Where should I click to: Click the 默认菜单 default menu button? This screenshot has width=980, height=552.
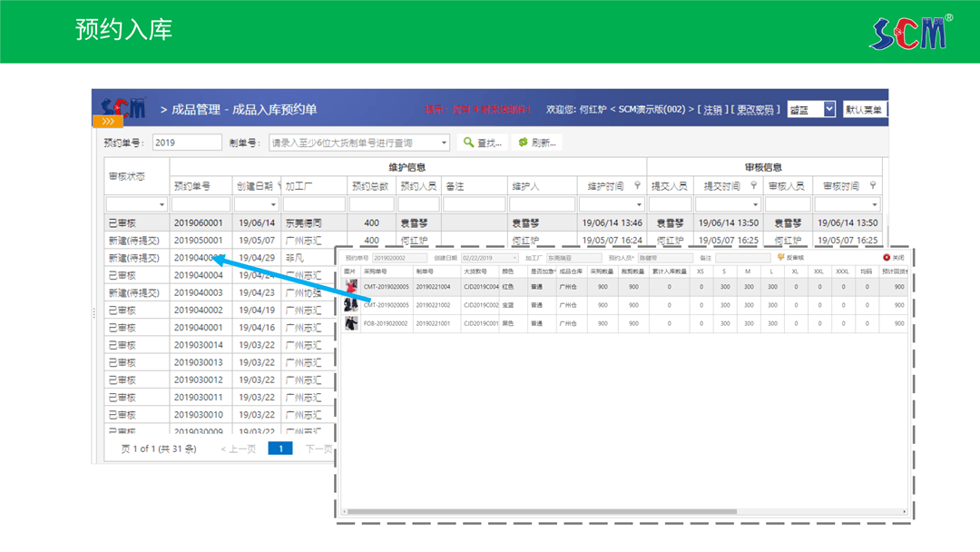click(863, 109)
